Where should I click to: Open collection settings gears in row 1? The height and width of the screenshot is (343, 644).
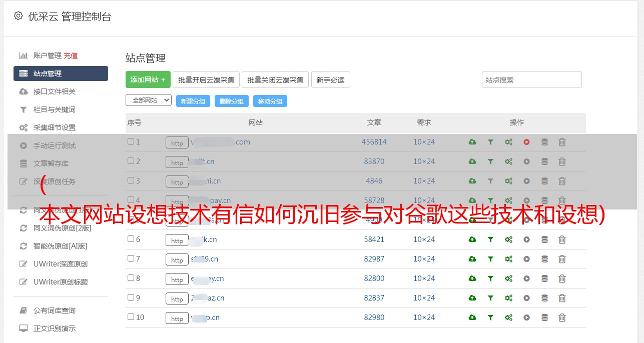pyautogui.click(x=508, y=142)
